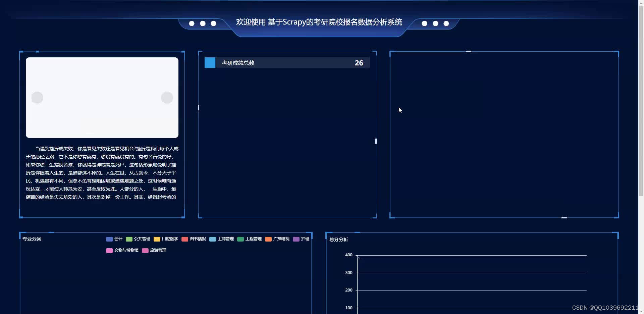This screenshot has width=644, height=314.
Task: Toggle the 旅游管理 legend item
Action: pyautogui.click(x=154, y=250)
